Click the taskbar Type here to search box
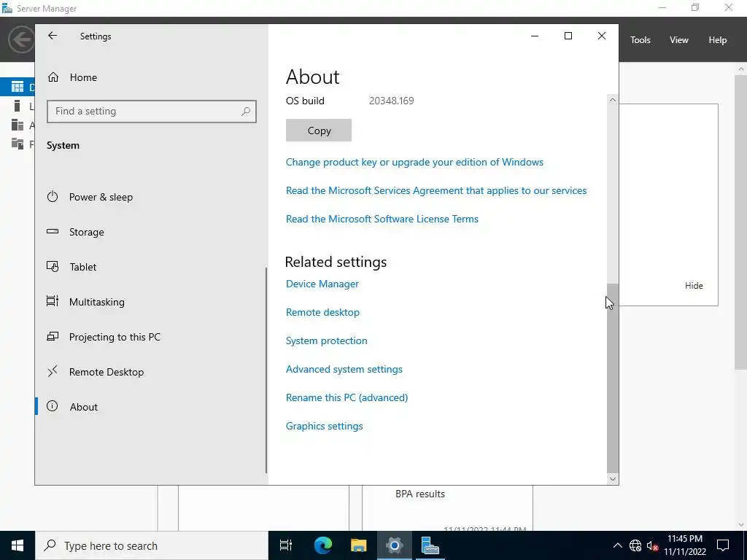 [152, 545]
